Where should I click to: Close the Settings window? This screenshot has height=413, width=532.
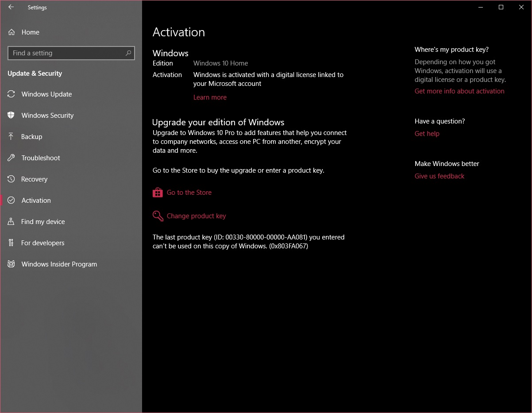tap(521, 7)
